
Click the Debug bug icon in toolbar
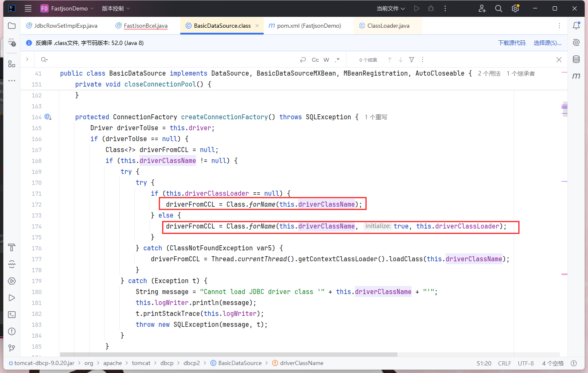coord(431,8)
